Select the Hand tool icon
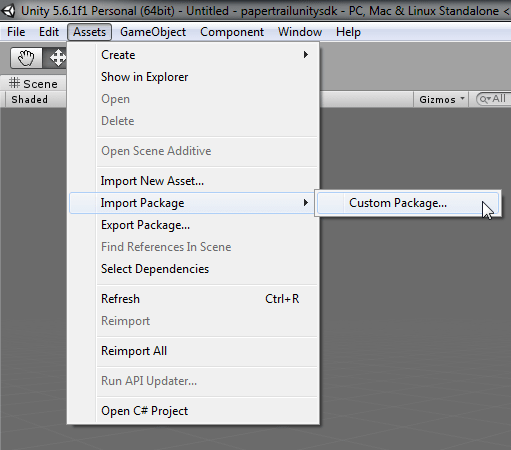This screenshot has height=450, width=511. coord(26,58)
